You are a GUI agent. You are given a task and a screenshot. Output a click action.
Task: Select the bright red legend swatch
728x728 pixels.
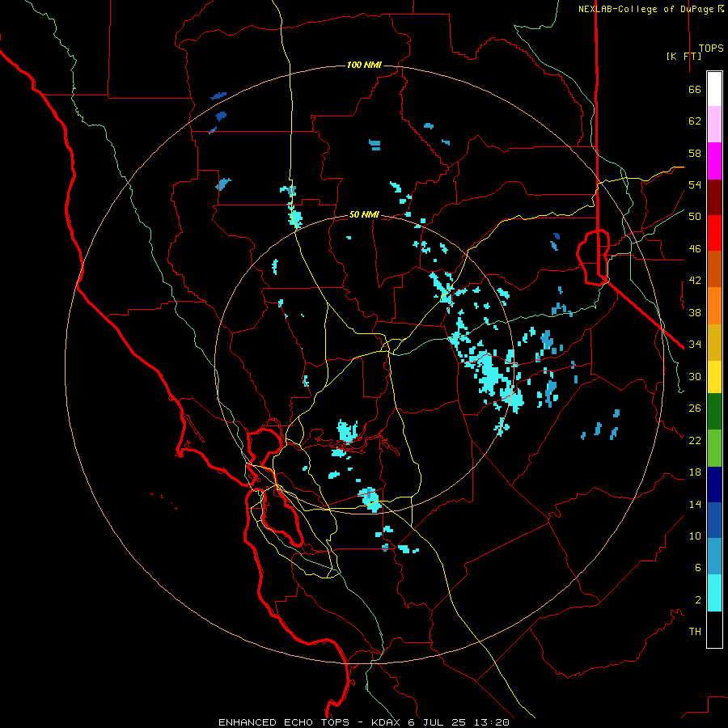(x=714, y=233)
